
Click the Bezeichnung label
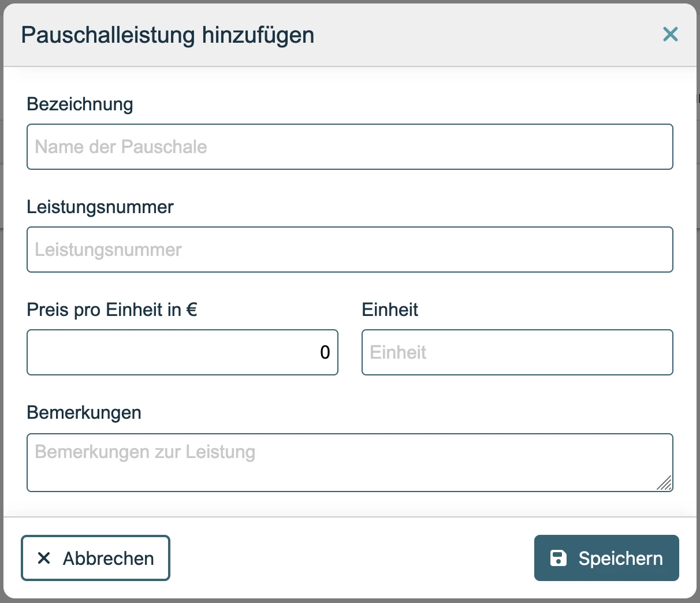(x=80, y=104)
